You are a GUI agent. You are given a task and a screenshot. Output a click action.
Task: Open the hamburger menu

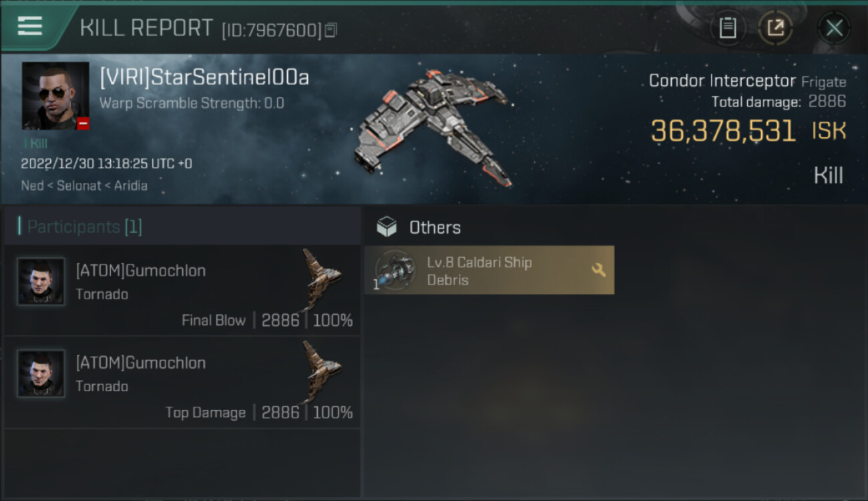click(30, 27)
